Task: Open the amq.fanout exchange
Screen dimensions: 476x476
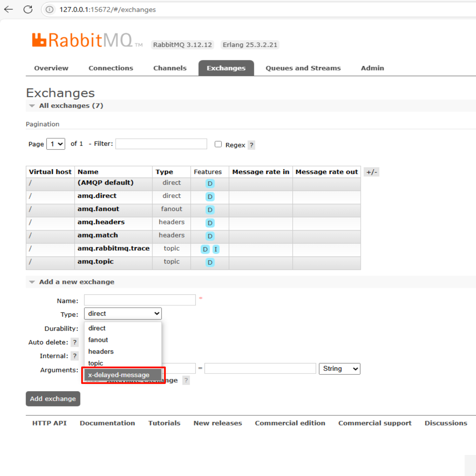Action: (98, 209)
